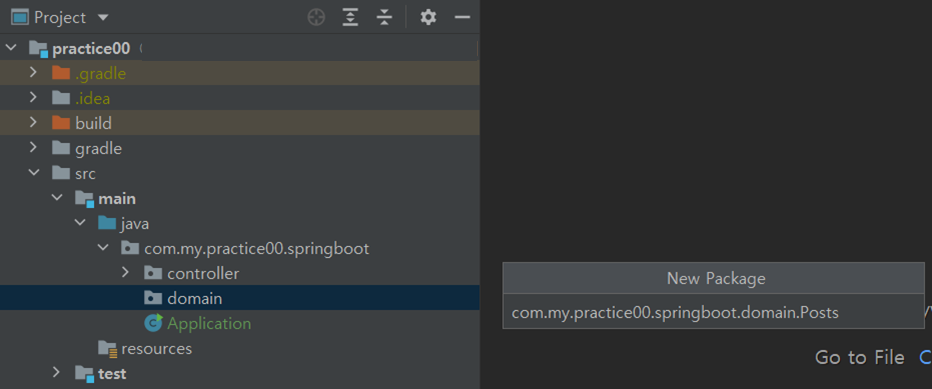Expand the build folder
932x389 pixels.
click(x=33, y=123)
